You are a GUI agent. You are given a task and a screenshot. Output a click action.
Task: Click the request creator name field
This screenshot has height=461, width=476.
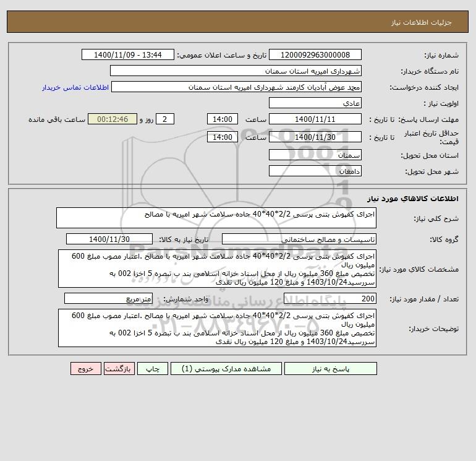[x=236, y=87]
